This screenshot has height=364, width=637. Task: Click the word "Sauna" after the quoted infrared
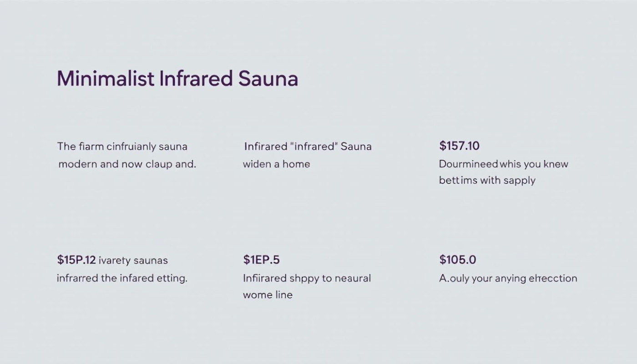pos(356,147)
